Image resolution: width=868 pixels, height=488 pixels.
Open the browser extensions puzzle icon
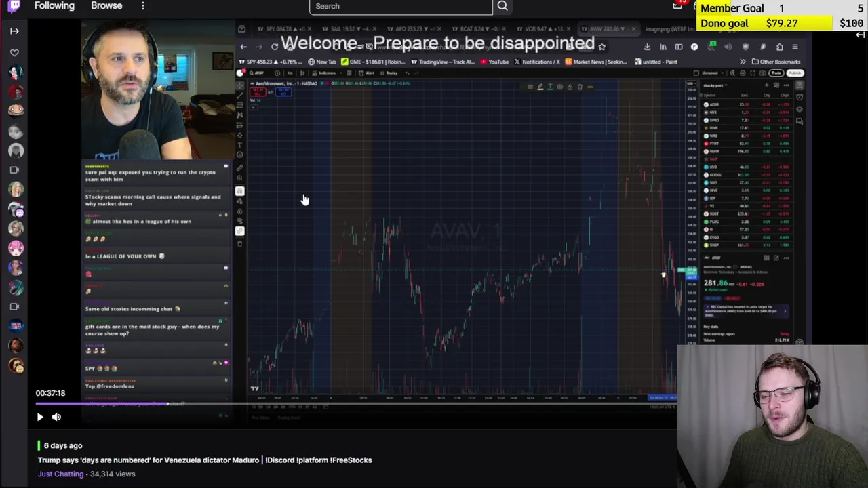(779, 47)
